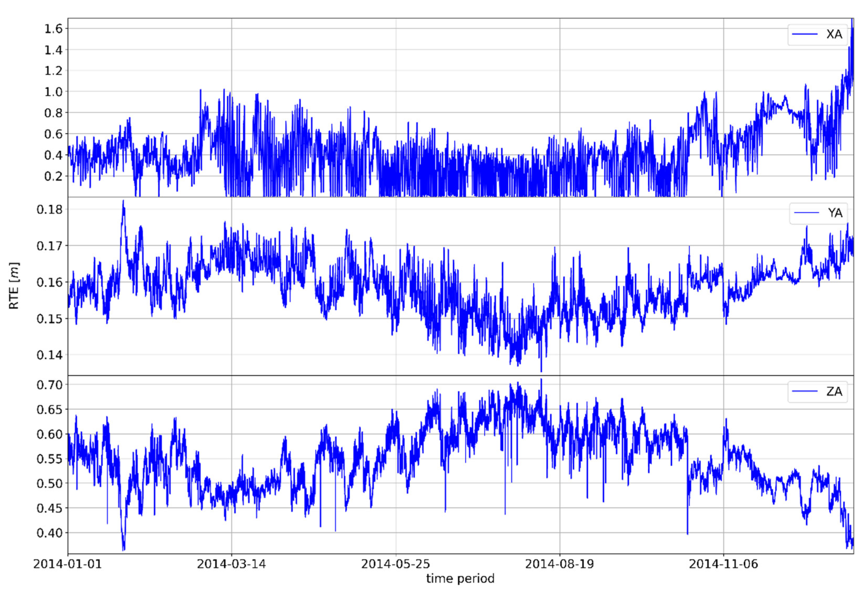Click the 'time period' x-axis label
This screenshot has width=868, height=598.
[460, 579]
